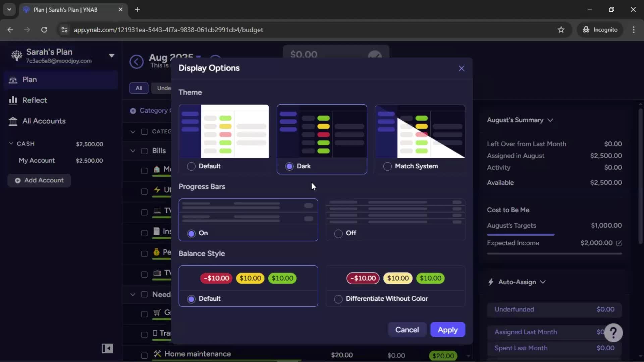Select the Dark theme radio button
The width and height of the screenshot is (644, 362).
tap(289, 166)
